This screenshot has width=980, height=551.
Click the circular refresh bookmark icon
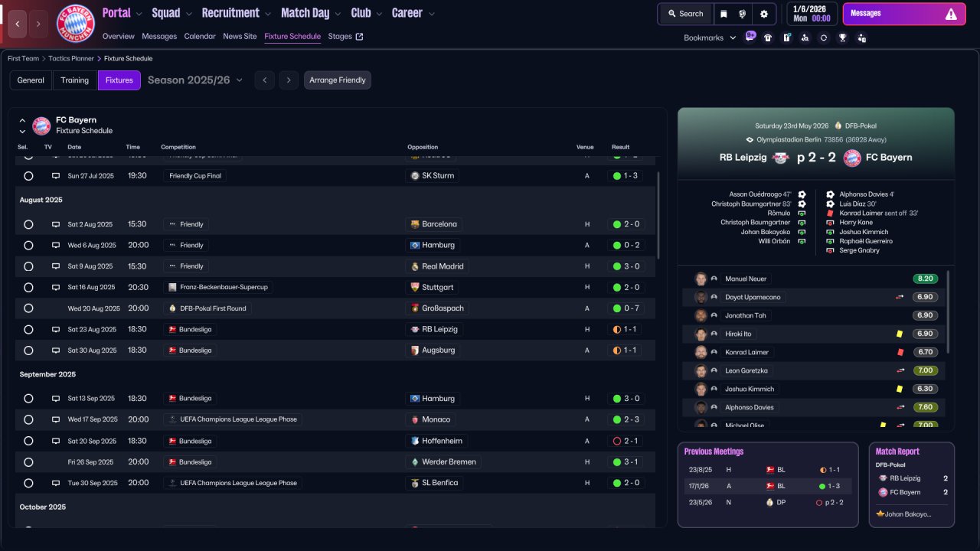(823, 37)
